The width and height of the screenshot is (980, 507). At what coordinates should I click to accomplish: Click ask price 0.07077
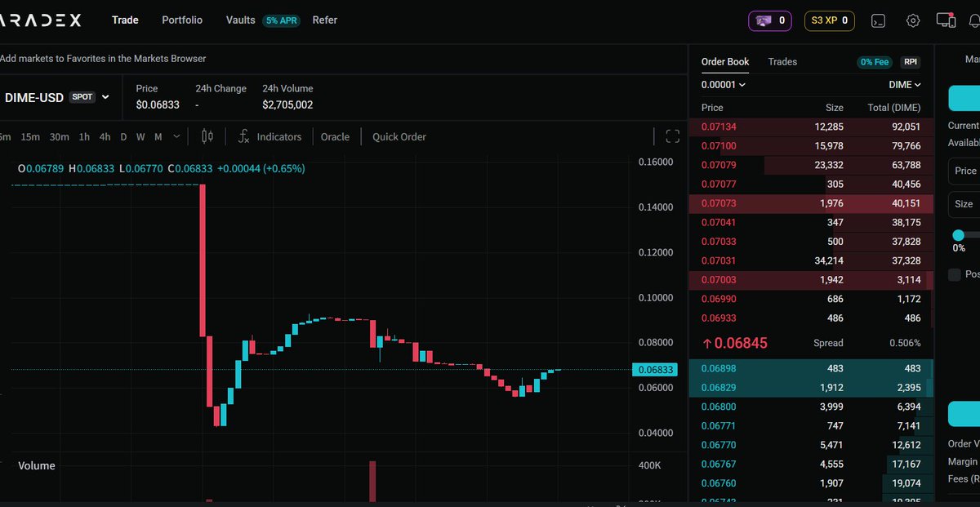coord(718,185)
